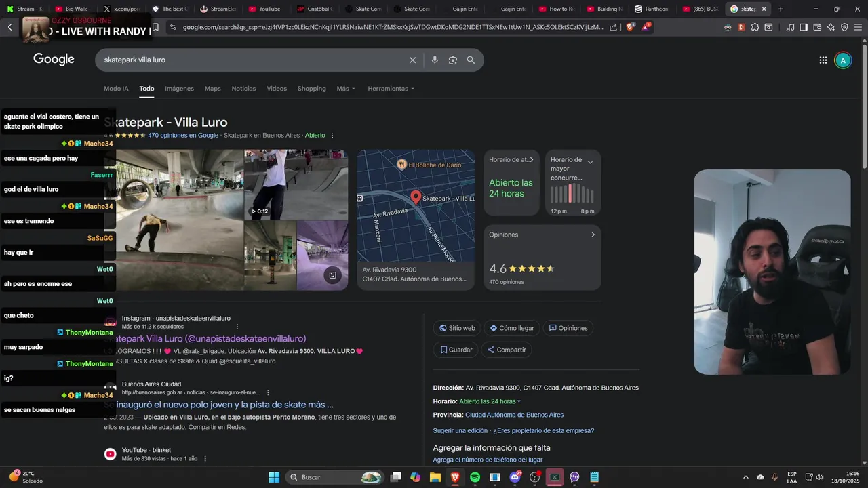Click the red map pin for Skatepark
The image size is (868, 488).
(416, 197)
